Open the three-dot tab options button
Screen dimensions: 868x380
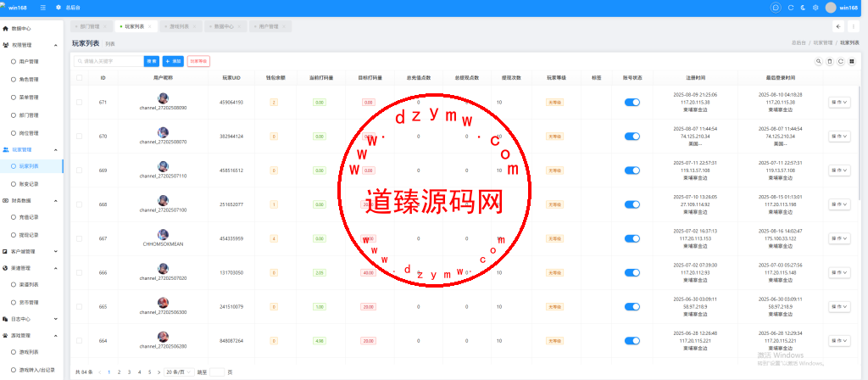pyautogui.click(x=853, y=26)
